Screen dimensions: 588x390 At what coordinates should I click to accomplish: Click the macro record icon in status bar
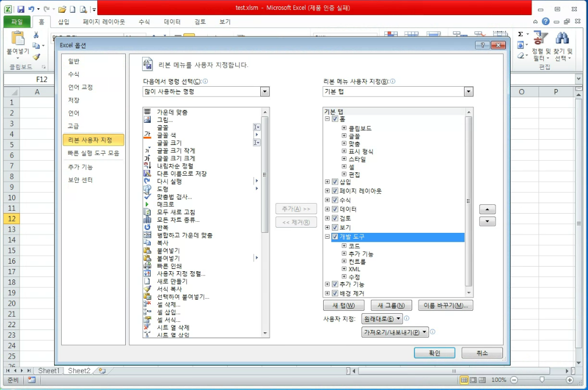point(32,380)
